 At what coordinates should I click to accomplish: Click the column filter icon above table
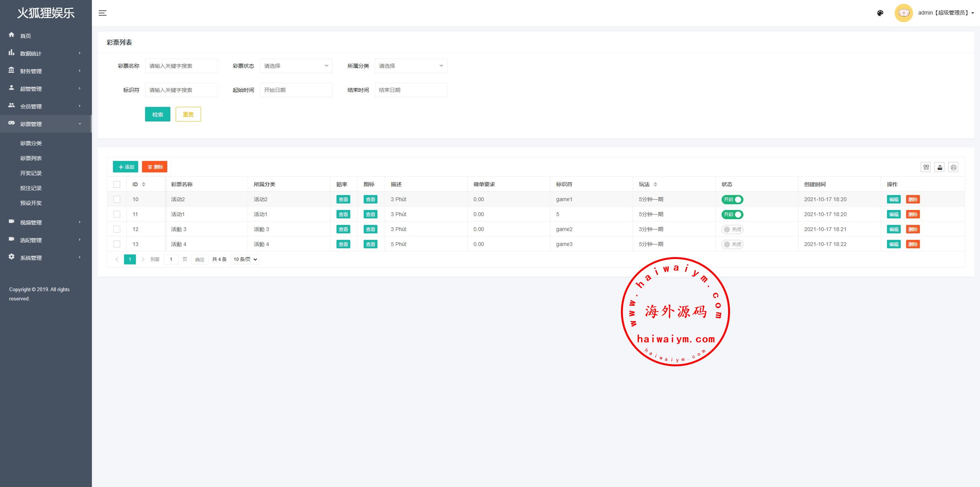926,167
